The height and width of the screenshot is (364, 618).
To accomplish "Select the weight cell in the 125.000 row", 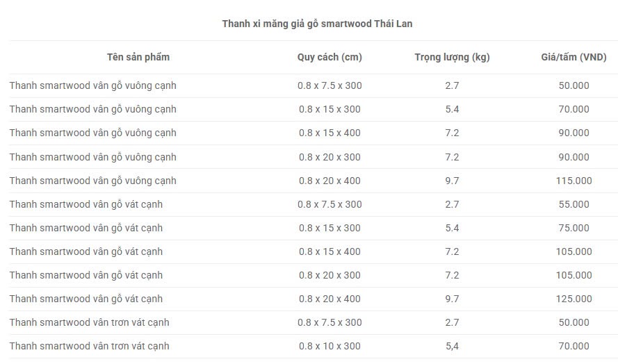I will [x=452, y=299].
